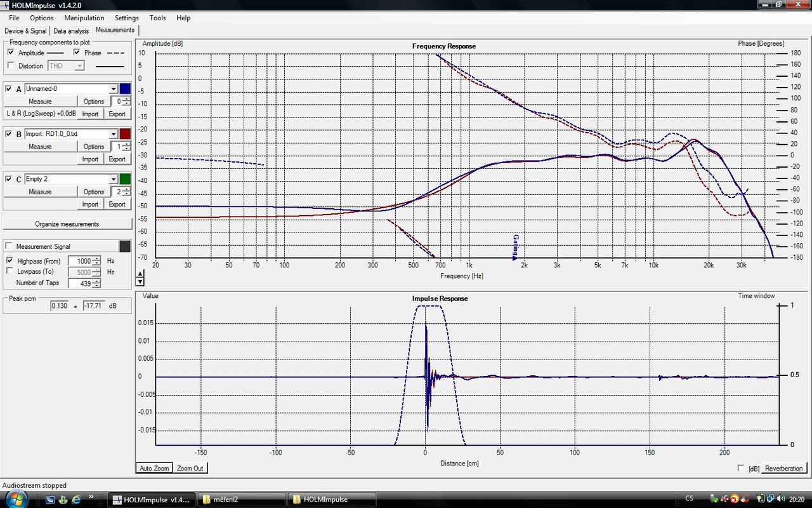Switch to měření2 folder in taskbar
The height and width of the screenshot is (508, 812).
242,499
